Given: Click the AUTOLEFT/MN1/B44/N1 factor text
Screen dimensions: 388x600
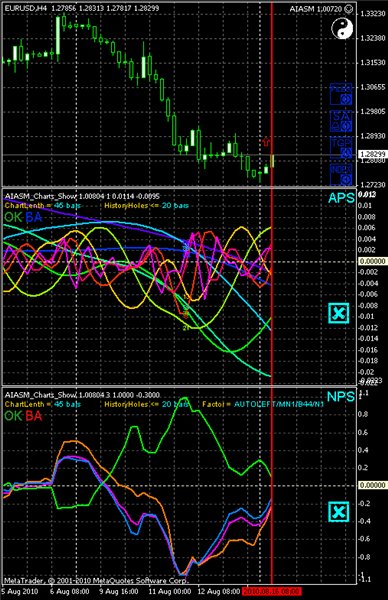Looking at the screenshot, I should (x=279, y=404).
